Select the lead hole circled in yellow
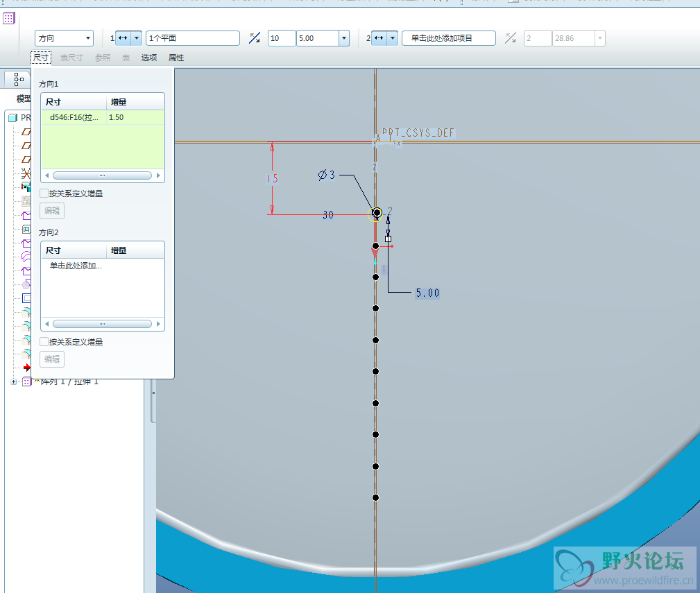 (376, 214)
